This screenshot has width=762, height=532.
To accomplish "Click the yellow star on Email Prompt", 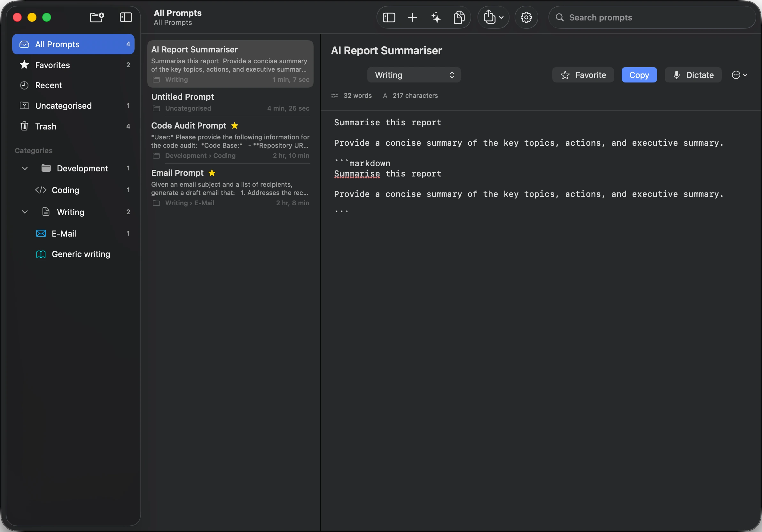I will tap(212, 173).
